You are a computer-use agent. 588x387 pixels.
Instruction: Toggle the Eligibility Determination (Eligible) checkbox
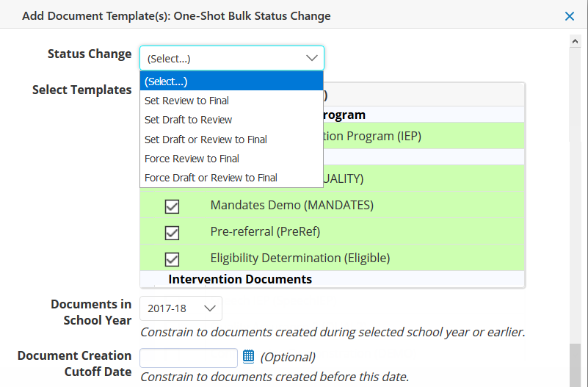click(x=173, y=258)
